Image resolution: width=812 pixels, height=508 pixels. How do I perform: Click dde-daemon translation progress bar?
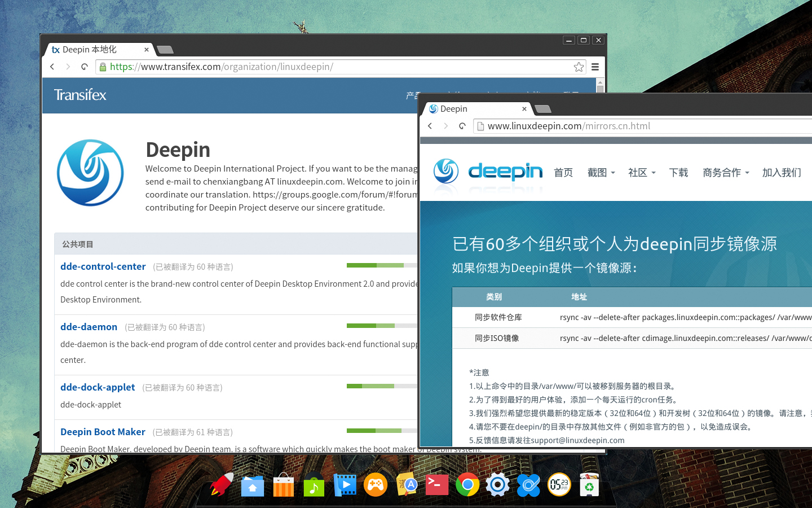(382, 326)
